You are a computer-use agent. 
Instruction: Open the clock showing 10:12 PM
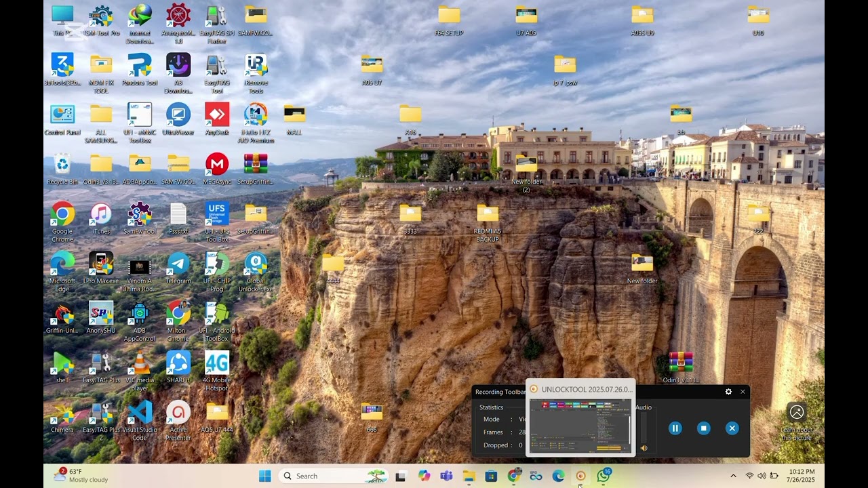(802, 476)
